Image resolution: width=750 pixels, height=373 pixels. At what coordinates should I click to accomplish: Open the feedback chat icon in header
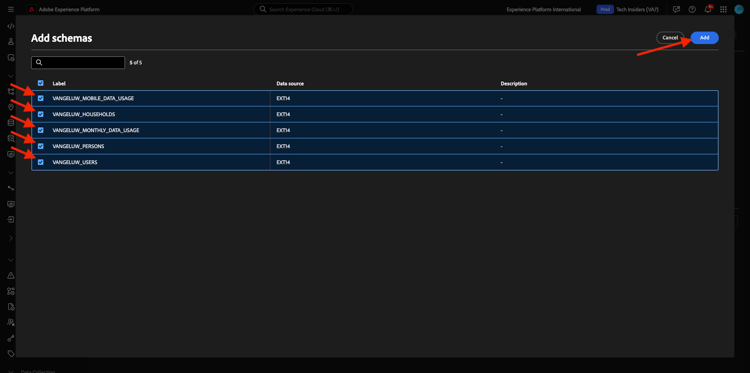click(x=676, y=9)
